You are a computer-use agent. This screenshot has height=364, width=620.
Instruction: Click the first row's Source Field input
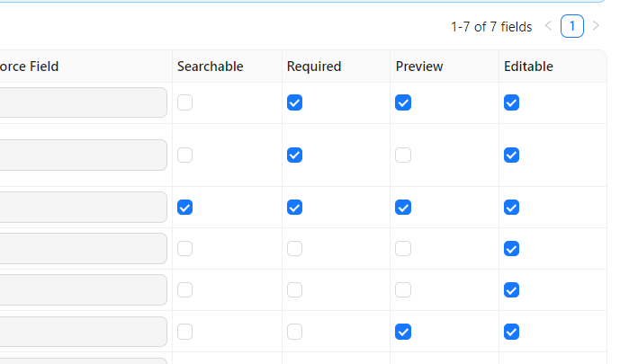click(x=83, y=102)
